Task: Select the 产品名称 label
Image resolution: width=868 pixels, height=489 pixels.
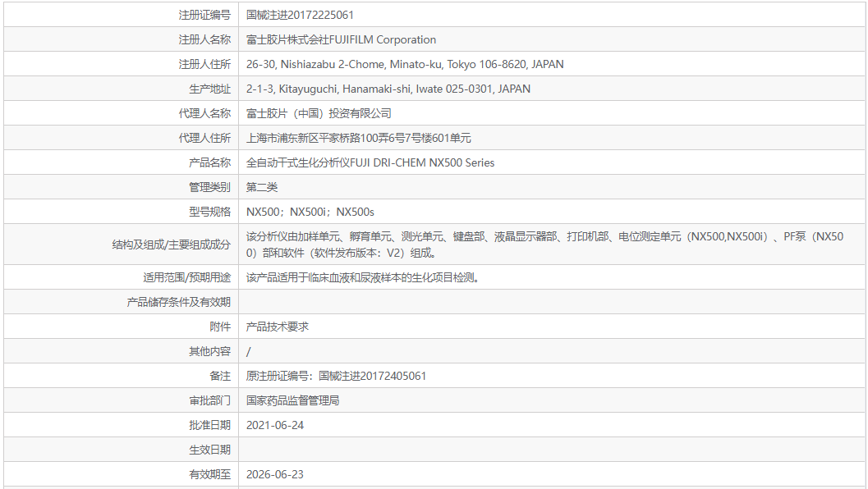Action: 209,162
